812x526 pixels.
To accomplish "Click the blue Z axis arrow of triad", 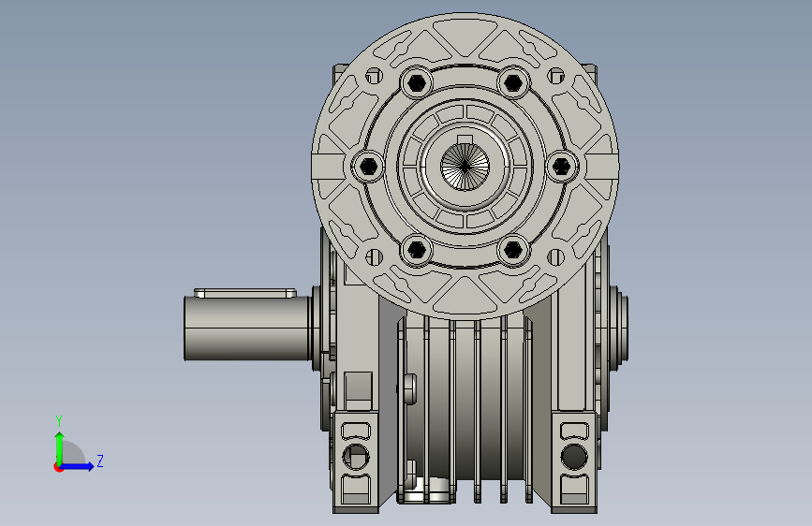I will point(77,466).
